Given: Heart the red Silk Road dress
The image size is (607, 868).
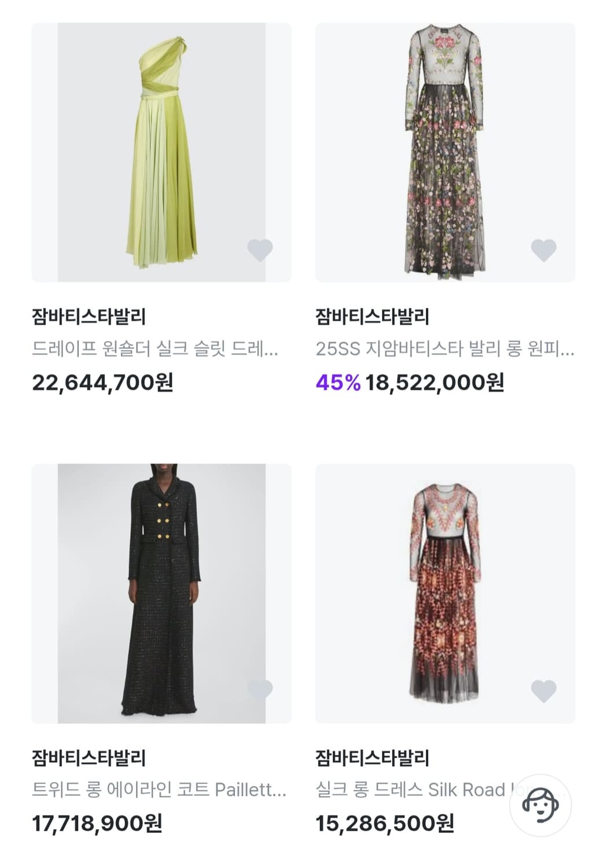Looking at the screenshot, I should click(x=543, y=690).
